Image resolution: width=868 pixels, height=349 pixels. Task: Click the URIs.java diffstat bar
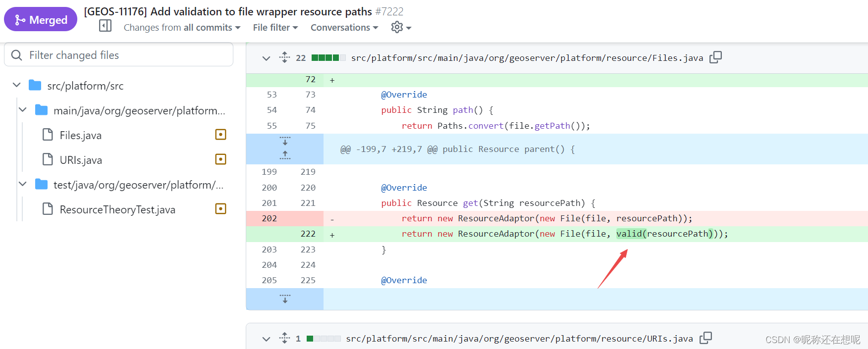coord(324,339)
